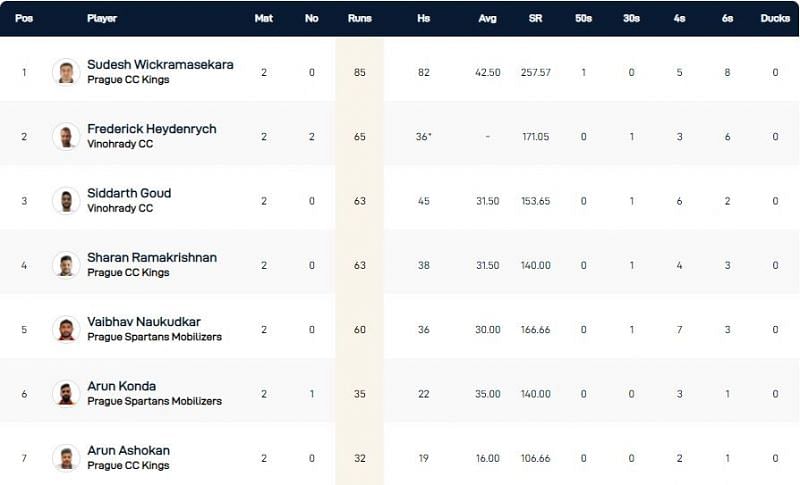Click Arun Konda's avatar photo
Viewport: 800px width, 485px height.
(66, 393)
